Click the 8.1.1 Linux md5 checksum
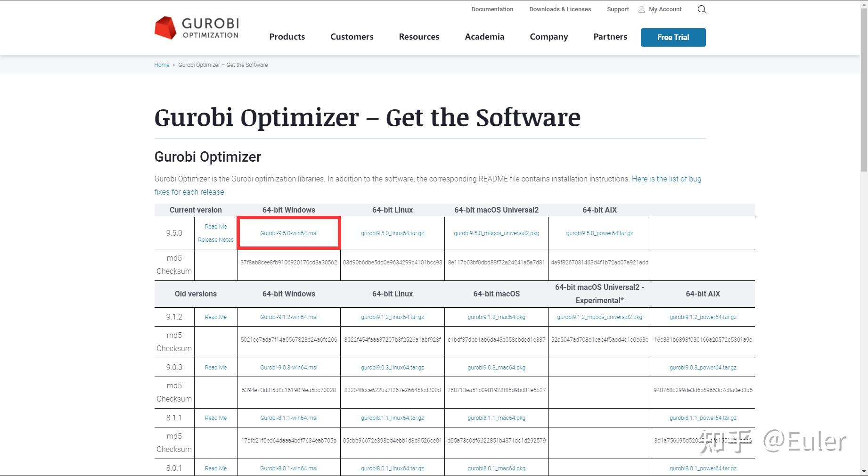This screenshot has height=476, width=868. (393, 441)
